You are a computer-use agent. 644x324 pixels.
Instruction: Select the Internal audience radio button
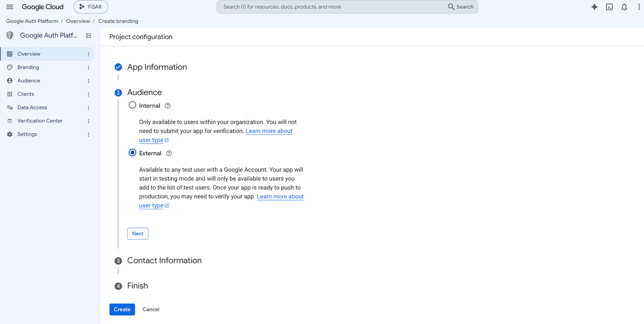pos(132,105)
